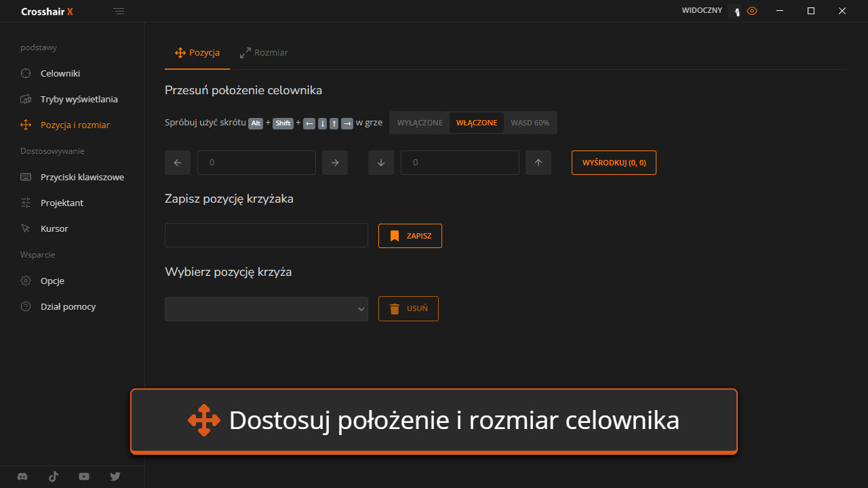Open the YouTube icon link

[84, 476]
